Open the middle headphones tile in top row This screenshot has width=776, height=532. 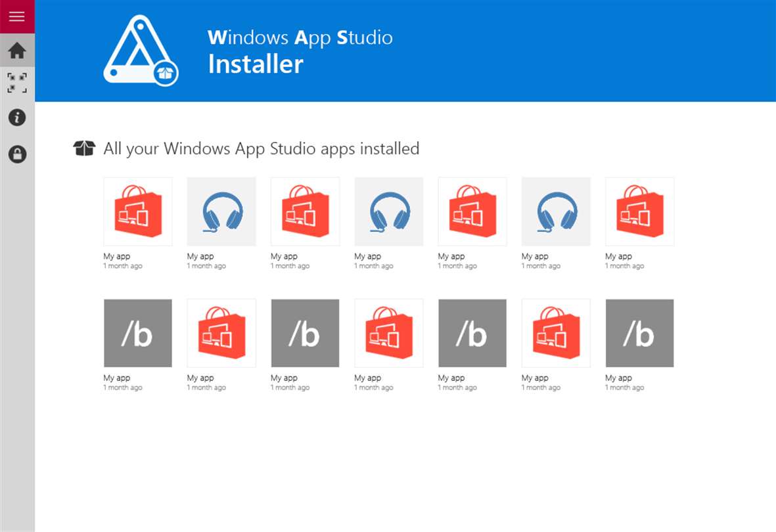389,211
